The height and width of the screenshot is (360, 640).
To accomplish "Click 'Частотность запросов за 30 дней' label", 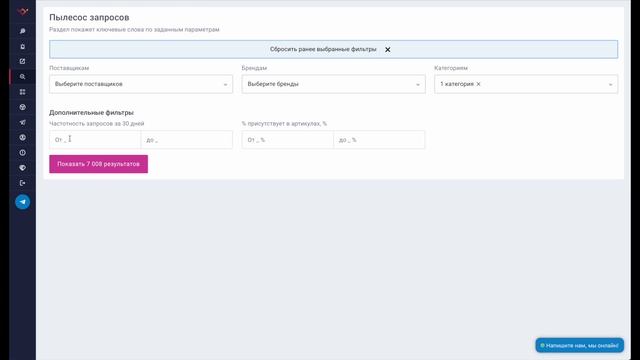I will pos(96,123).
